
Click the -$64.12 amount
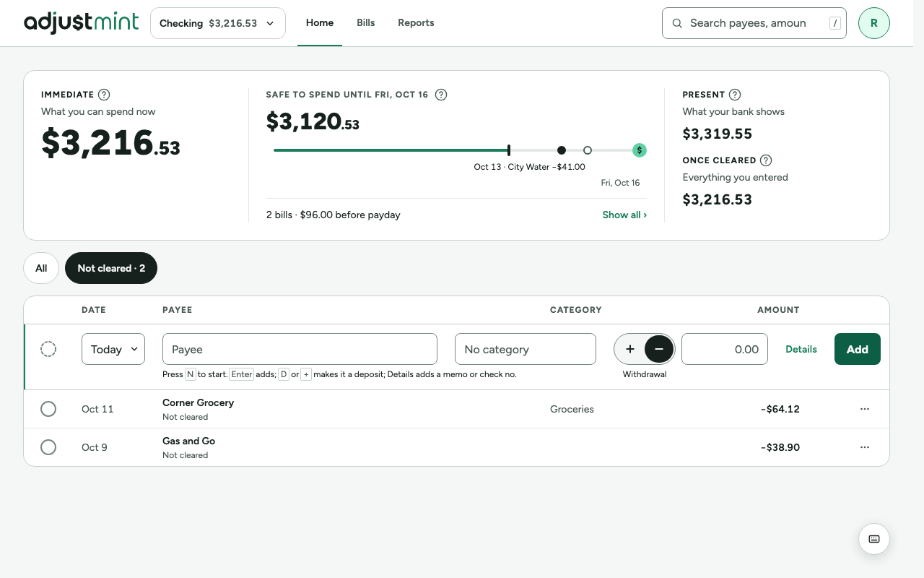point(780,409)
